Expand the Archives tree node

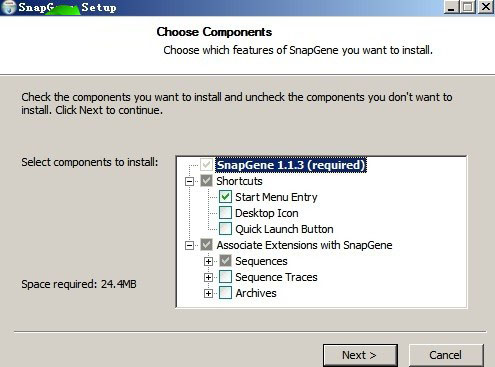click(x=208, y=293)
